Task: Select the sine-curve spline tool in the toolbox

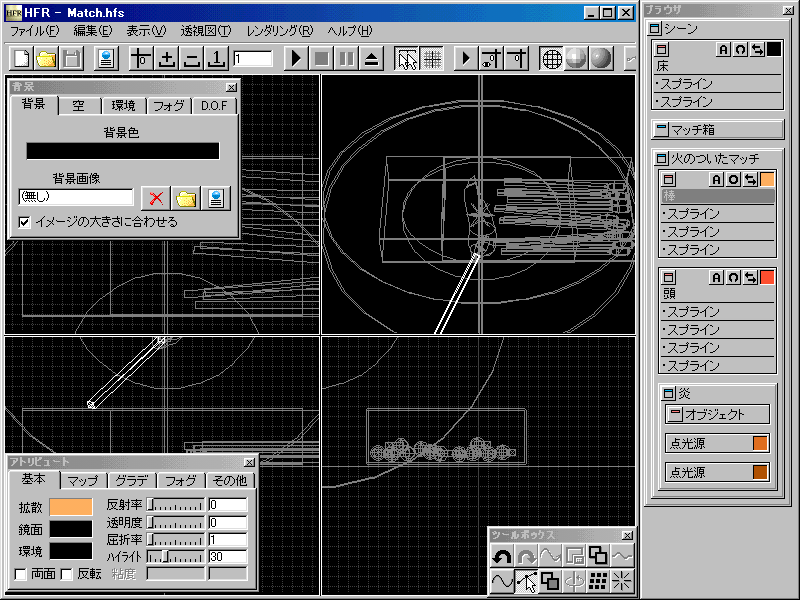Action: (502, 581)
